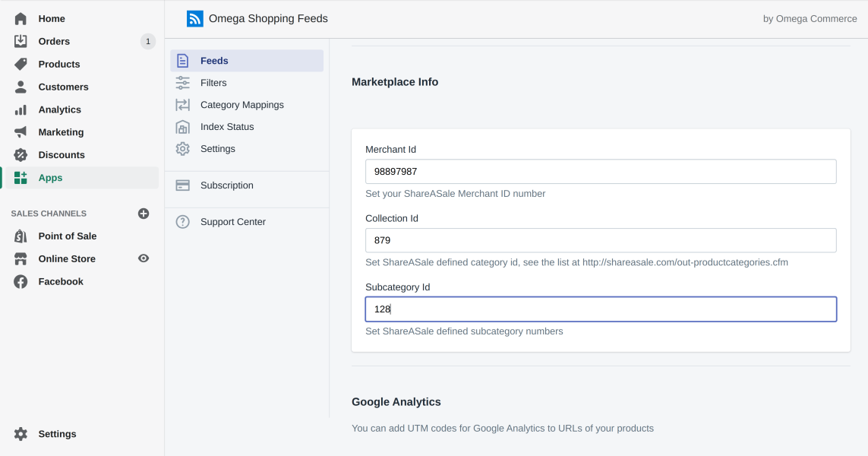The width and height of the screenshot is (868, 456).
Task: Click the Facebook logo icon
Action: 21,281
